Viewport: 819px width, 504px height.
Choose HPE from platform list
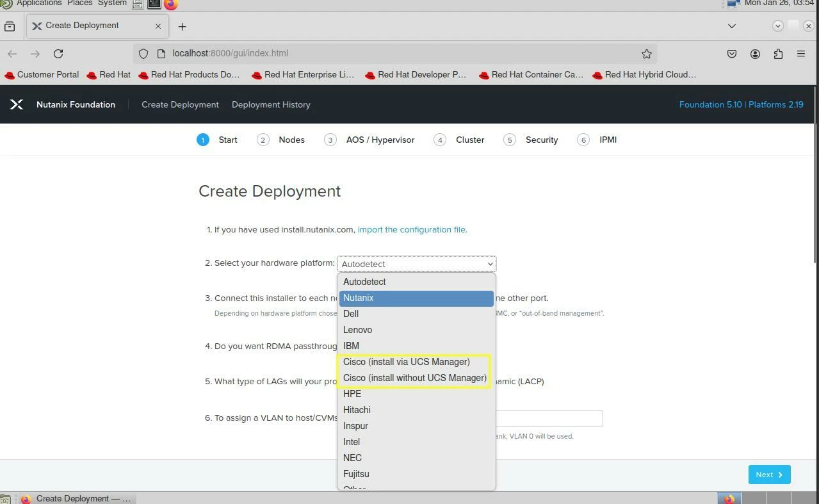[416, 394]
